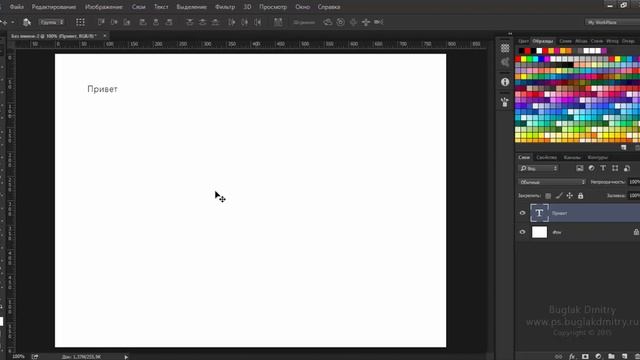Click the status bar zoom 100% field
640x360 pixels.
coord(18,357)
